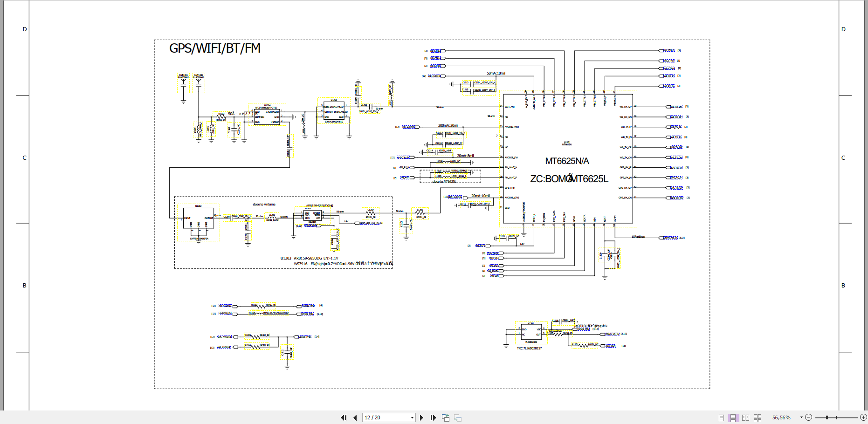Image resolution: width=868 pixels, height=424 pixels.
Task: Jump to the first page
Action: click(x=344, y=417)
